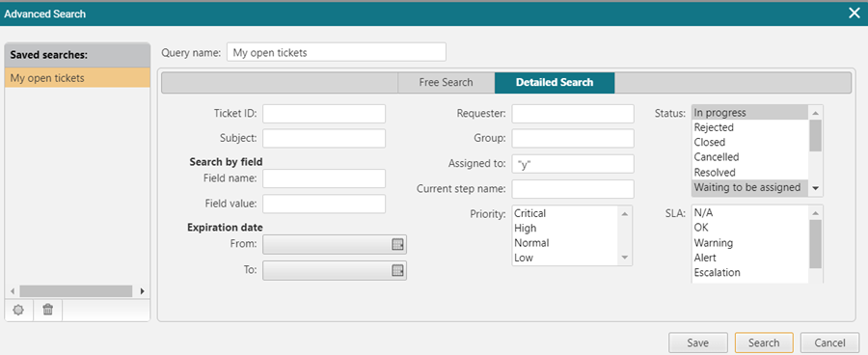Click saved searches scroll right arrow
868x355 pixels.
point(143,290)
